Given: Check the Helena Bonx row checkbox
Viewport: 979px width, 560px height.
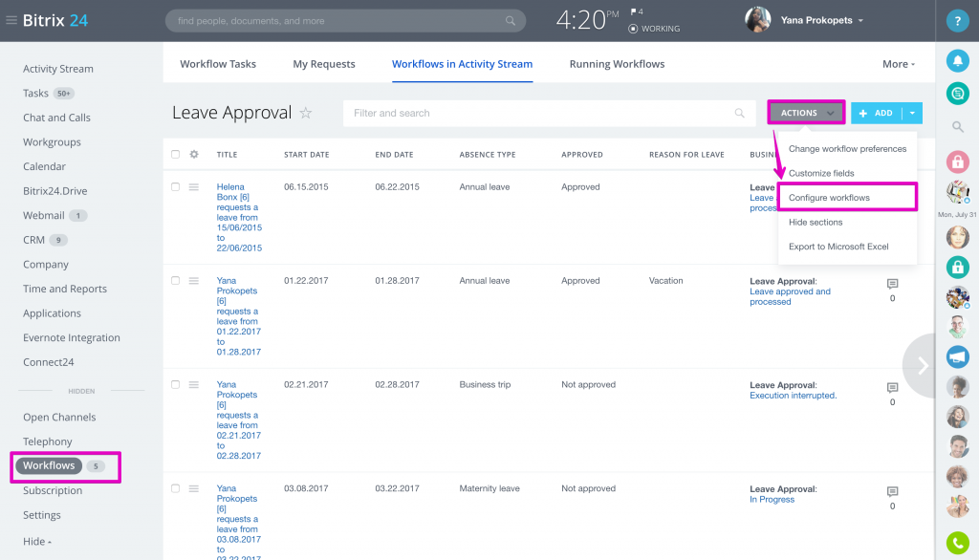Looking at the screenshot, I should [x=176, y=186].
